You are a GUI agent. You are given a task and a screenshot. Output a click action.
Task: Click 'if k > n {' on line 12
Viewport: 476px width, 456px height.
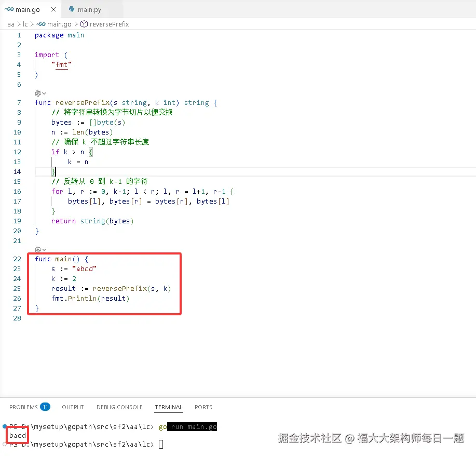(72, 152)
